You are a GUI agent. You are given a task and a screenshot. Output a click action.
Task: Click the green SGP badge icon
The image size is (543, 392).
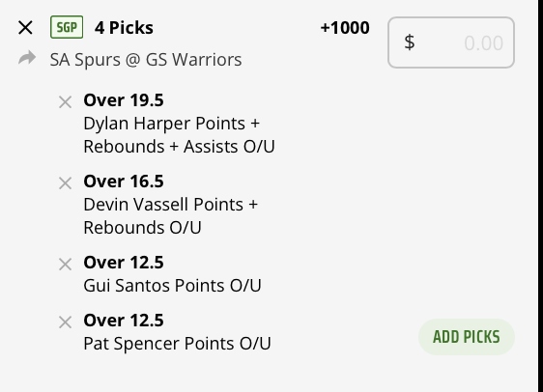pyautogui.click(x=67, y=27)
